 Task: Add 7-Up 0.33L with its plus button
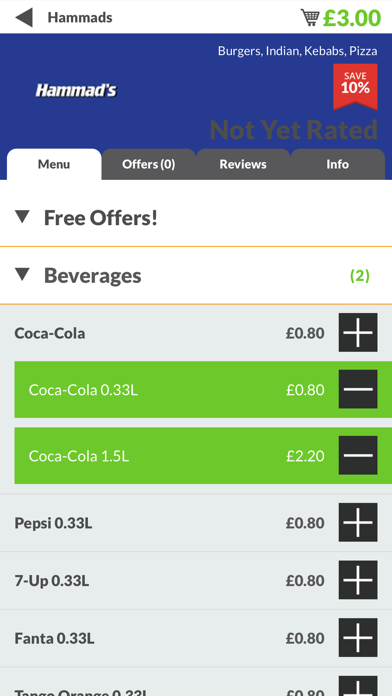click(358, 580)
